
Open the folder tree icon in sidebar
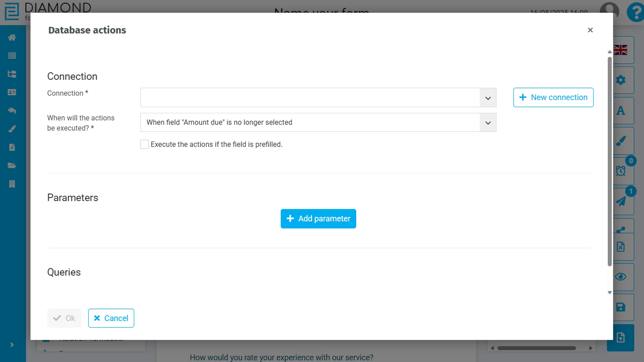tap(12, 74)
